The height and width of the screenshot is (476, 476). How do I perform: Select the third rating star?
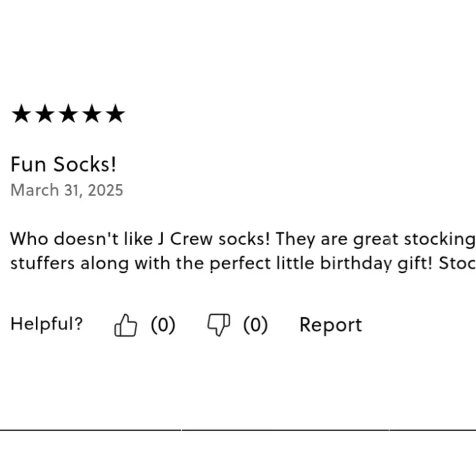pos(68,114)
